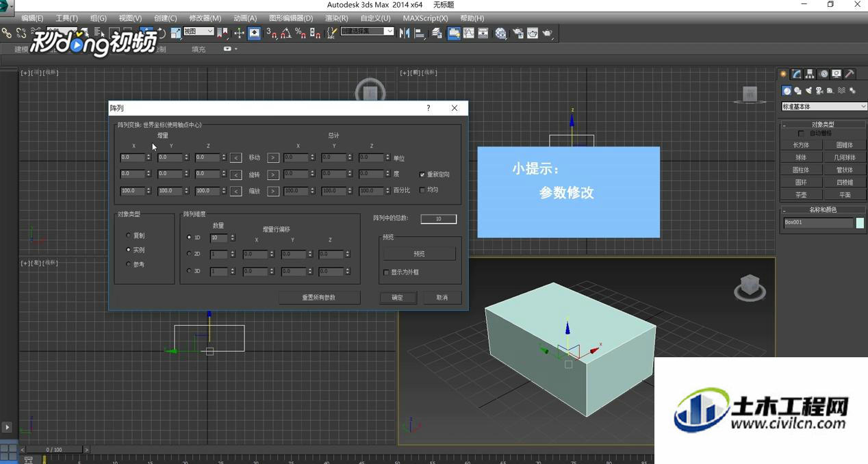Click the Unlink Selection toolbar icon
This screenshot has height=464, width=868.
[21, 33]
